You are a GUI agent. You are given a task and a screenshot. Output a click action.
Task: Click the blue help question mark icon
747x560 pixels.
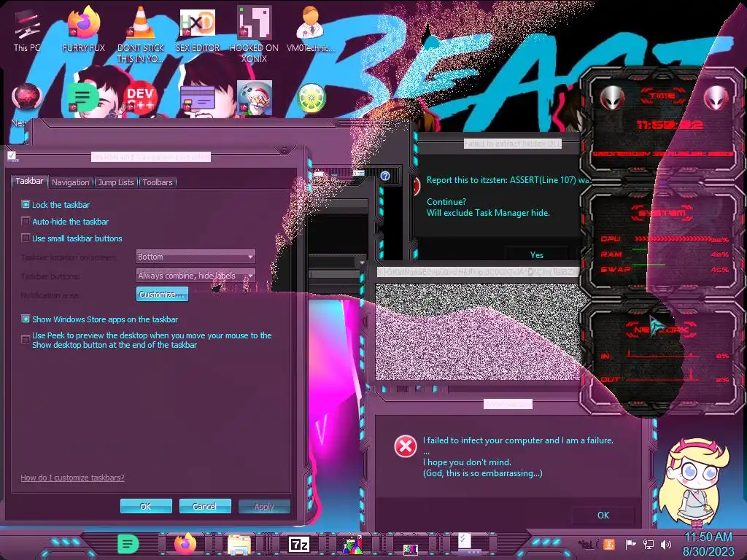pos(385,176)
